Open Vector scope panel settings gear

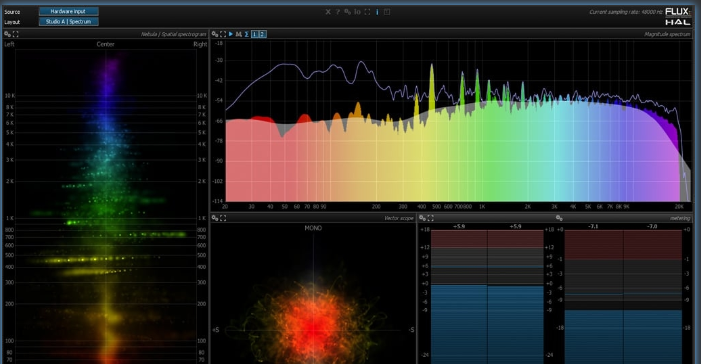215,218
